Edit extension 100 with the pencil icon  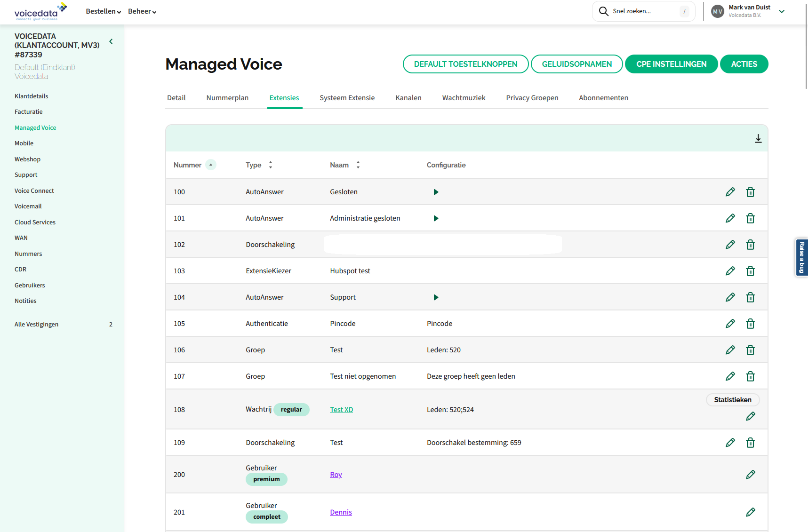[730, 192]
